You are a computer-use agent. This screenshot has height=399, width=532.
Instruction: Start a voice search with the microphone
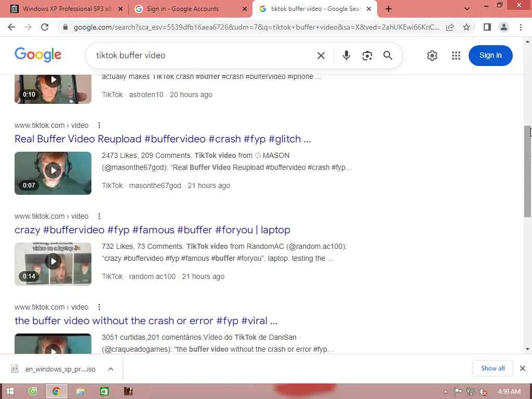[346, 55]
